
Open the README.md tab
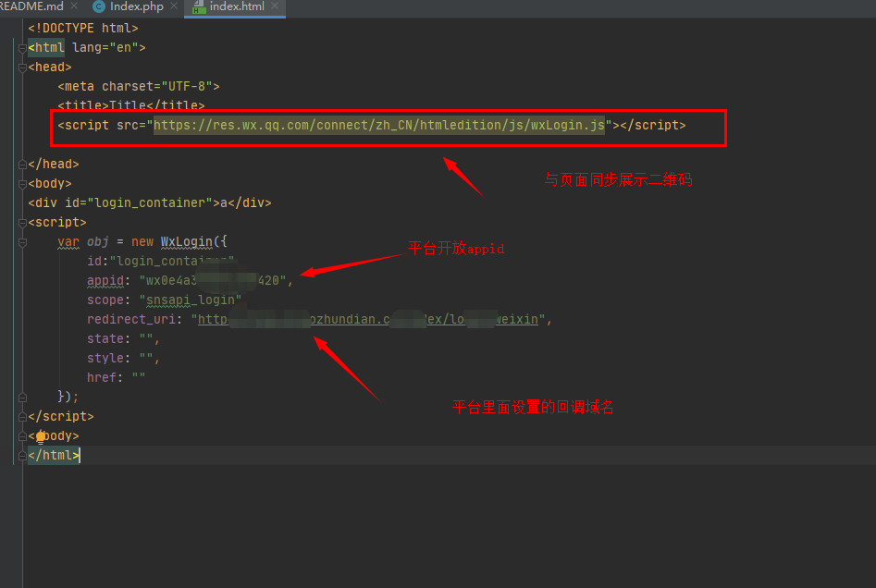[x=31, y=6]
